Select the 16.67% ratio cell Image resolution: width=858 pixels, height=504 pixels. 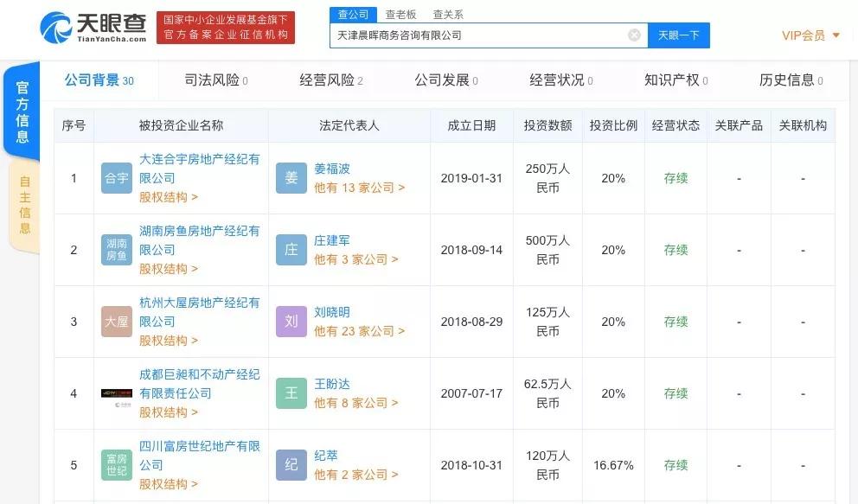click(613, 465)
